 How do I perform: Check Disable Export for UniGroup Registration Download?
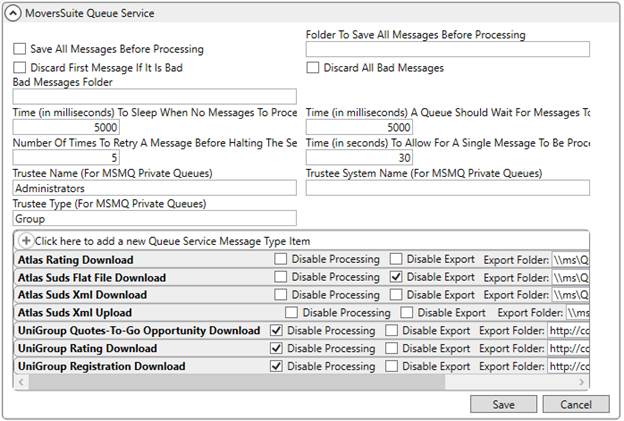coord(391,366)
